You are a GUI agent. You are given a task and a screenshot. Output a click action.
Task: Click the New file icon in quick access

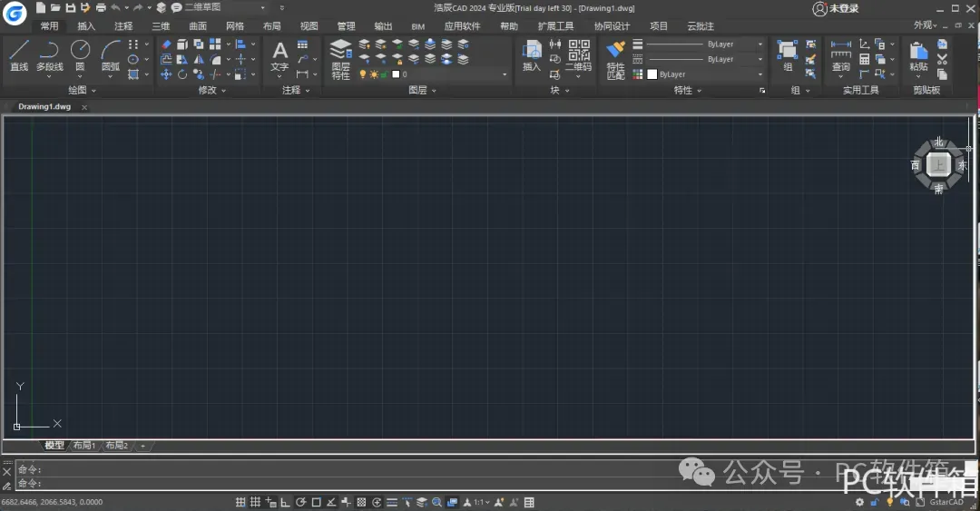[x=41, y=8]
